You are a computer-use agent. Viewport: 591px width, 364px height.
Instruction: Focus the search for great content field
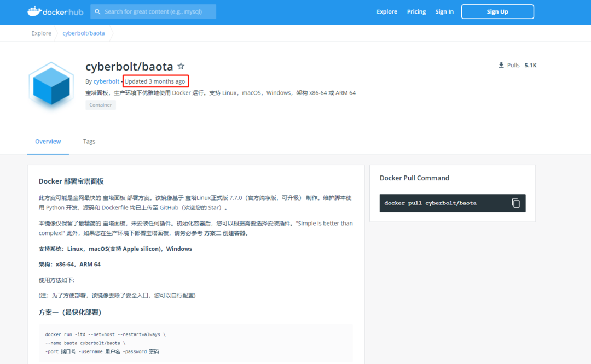click(153, 11)
